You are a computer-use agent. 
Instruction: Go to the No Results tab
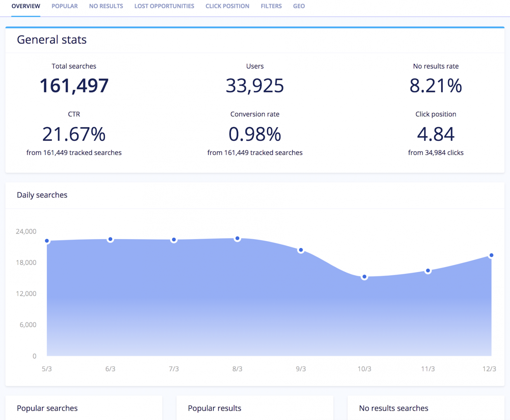(106, 6)
